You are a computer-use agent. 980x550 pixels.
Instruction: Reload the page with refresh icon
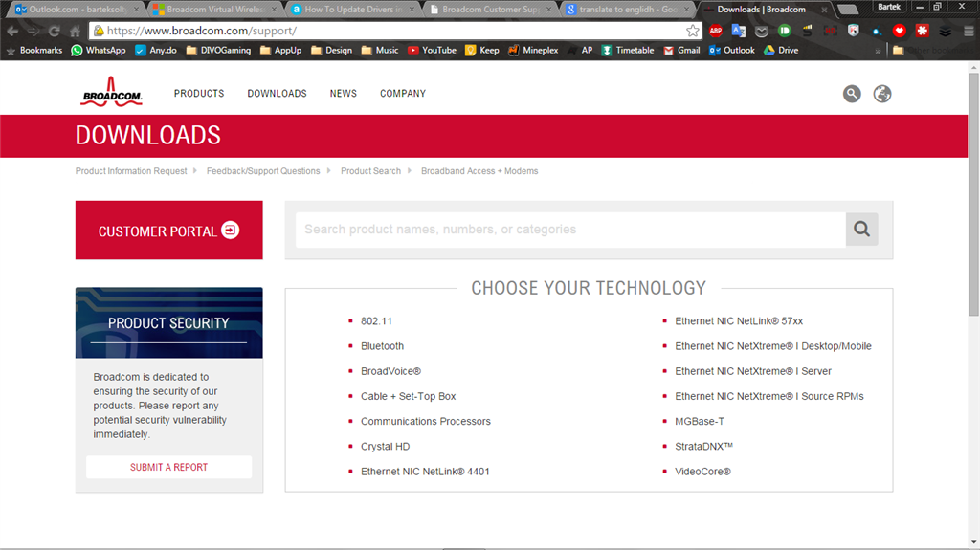pyautogui.click(x=55, y=31)
